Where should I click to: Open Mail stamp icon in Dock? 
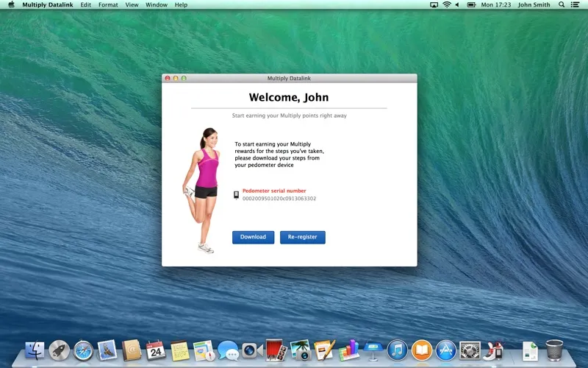[x=107, y=350]
